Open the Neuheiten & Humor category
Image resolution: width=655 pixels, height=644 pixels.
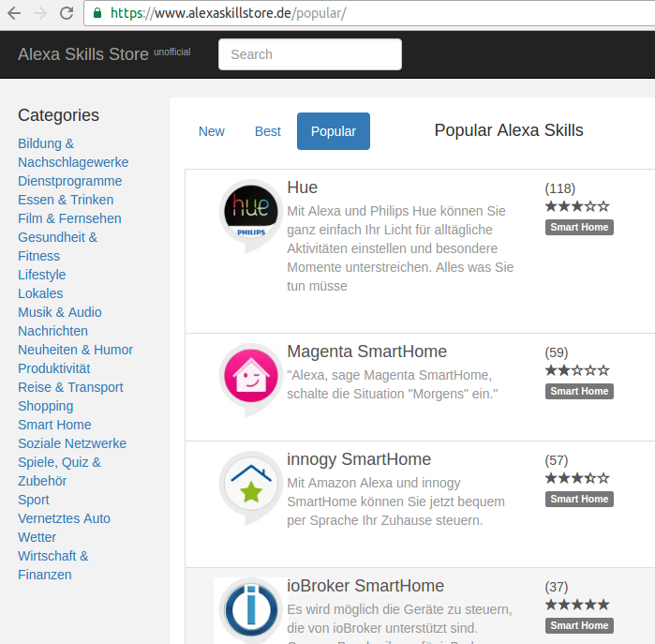point(75,350)
